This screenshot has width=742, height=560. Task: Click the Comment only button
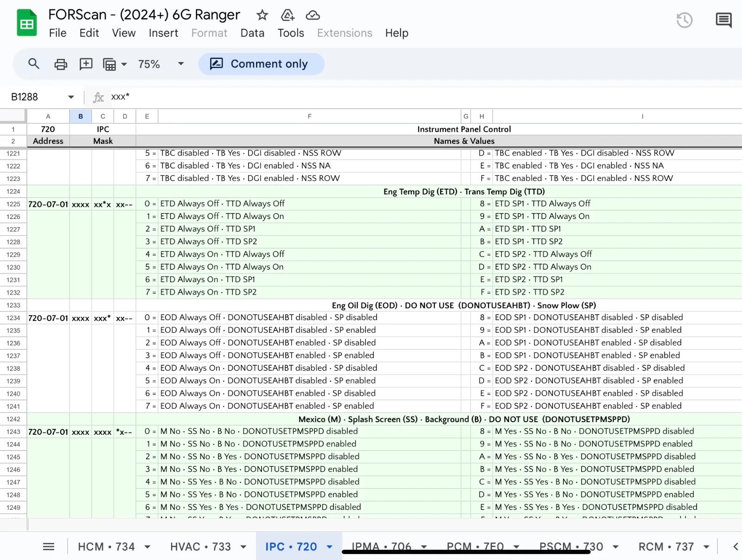pyautogui.click(x=262, y=64)
